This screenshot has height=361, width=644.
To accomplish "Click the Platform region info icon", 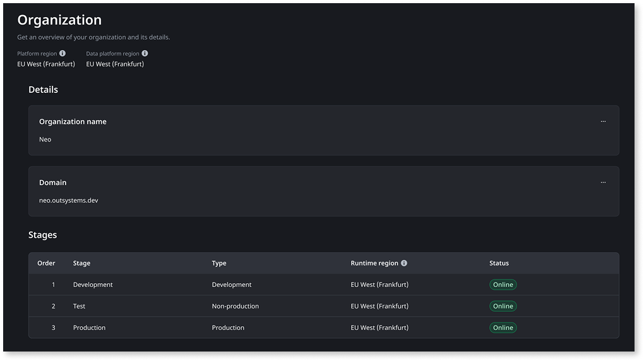I will coord(63,54).
